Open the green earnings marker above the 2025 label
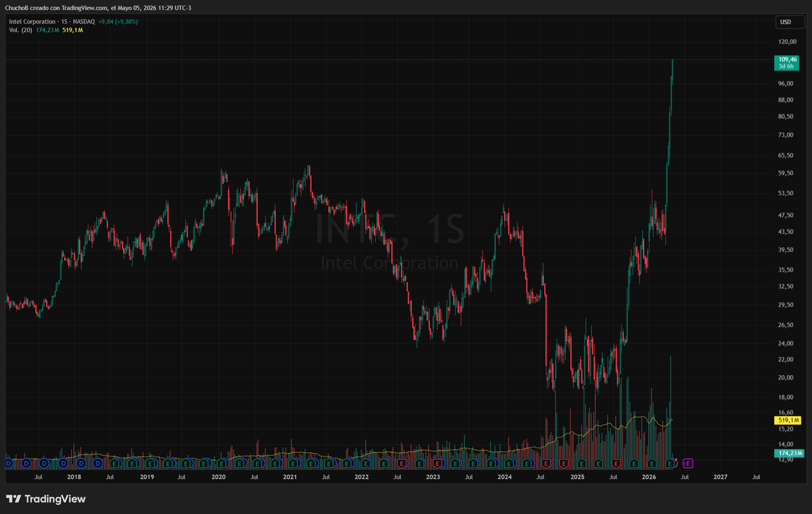 tap(581, 464)
